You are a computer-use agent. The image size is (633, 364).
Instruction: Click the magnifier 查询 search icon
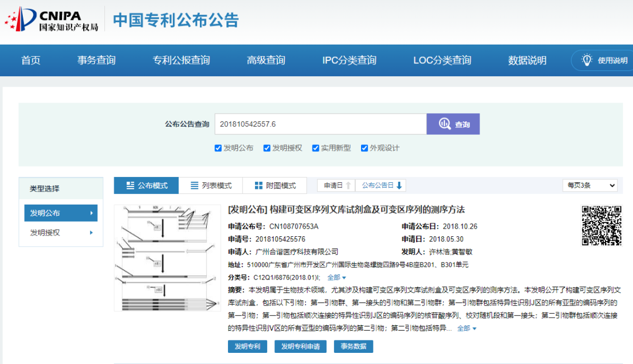[444, 124]
